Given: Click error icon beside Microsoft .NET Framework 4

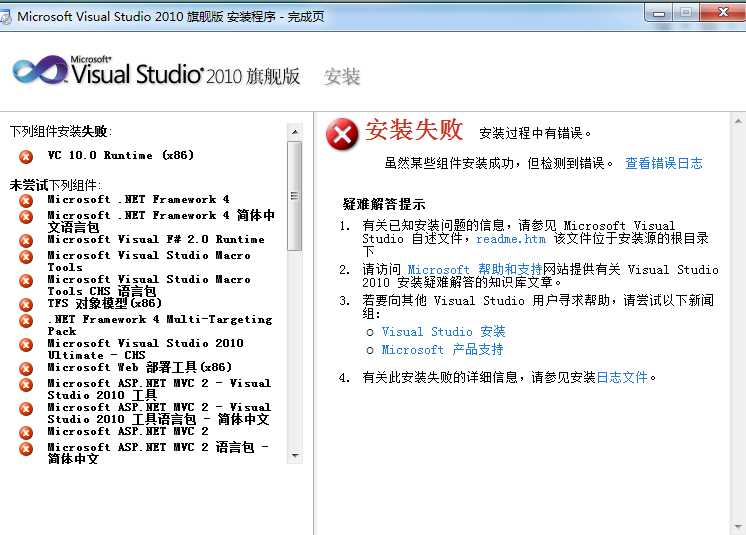Looking at the screenshot, I should 26,201.
